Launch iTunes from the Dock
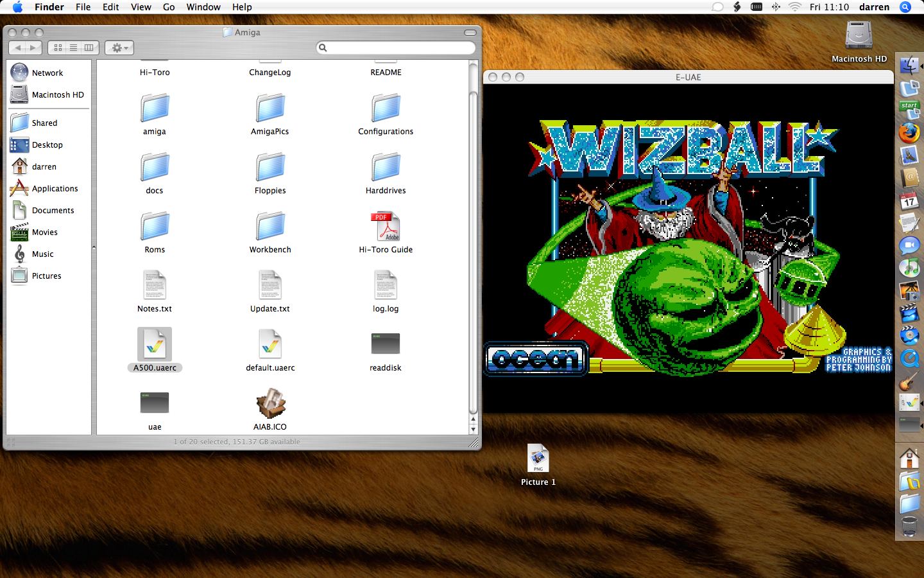 (x=909, y=268)
